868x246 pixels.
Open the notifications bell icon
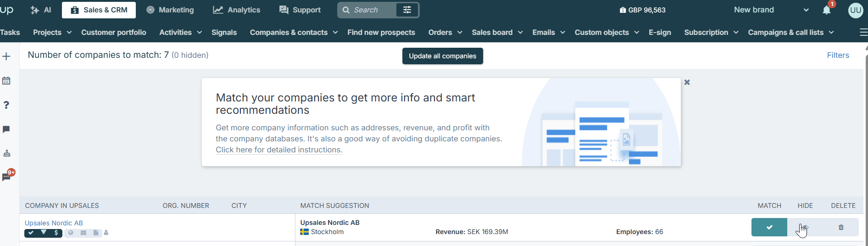tap(827, 10)
